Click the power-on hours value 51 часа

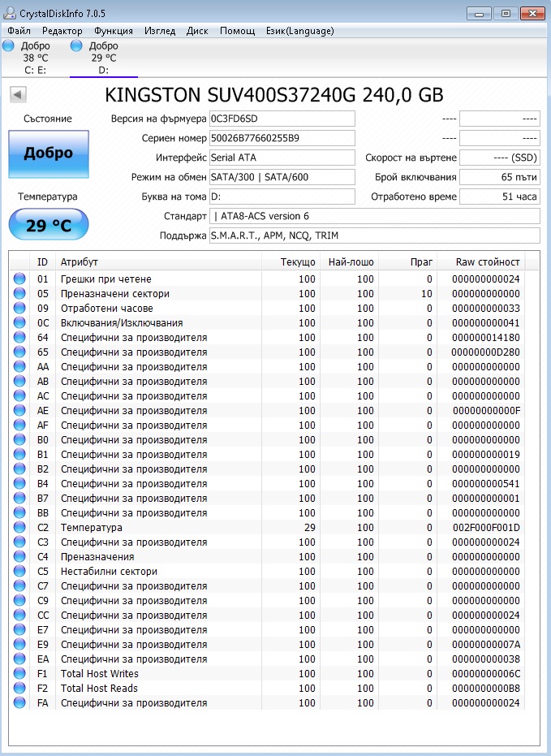click(x=499, y=197)
